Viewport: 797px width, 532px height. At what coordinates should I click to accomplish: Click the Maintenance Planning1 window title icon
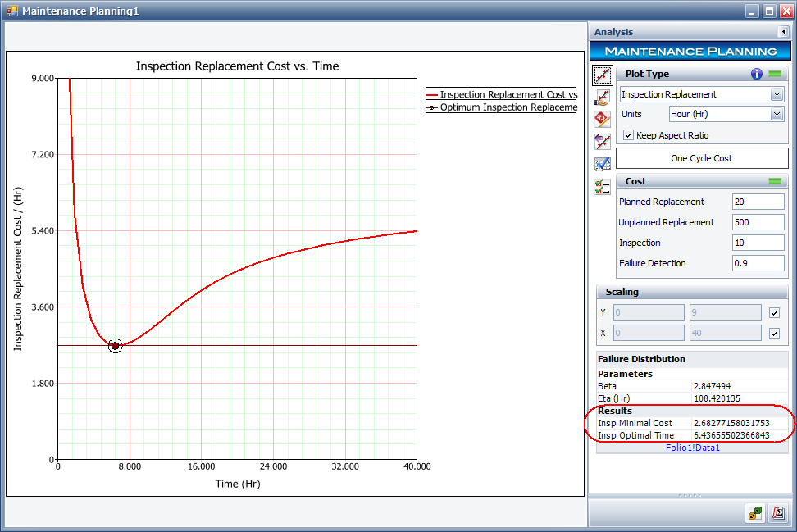pos(11,11)
